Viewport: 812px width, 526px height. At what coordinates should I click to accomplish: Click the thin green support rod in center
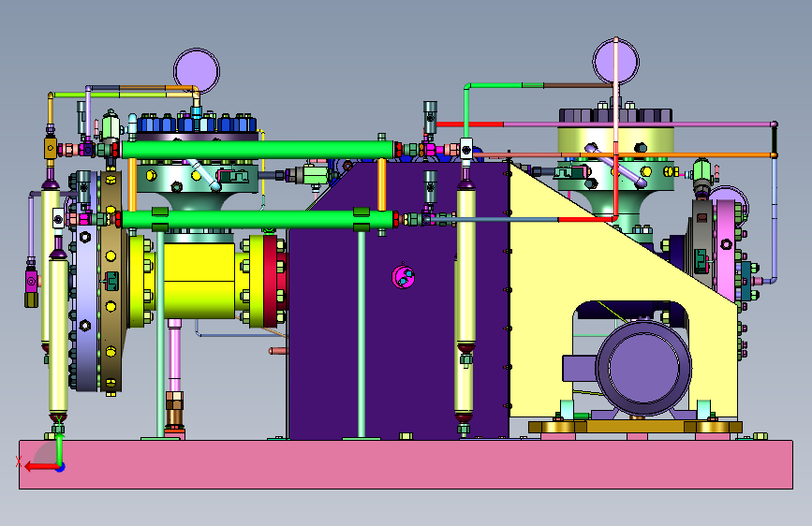362,334
